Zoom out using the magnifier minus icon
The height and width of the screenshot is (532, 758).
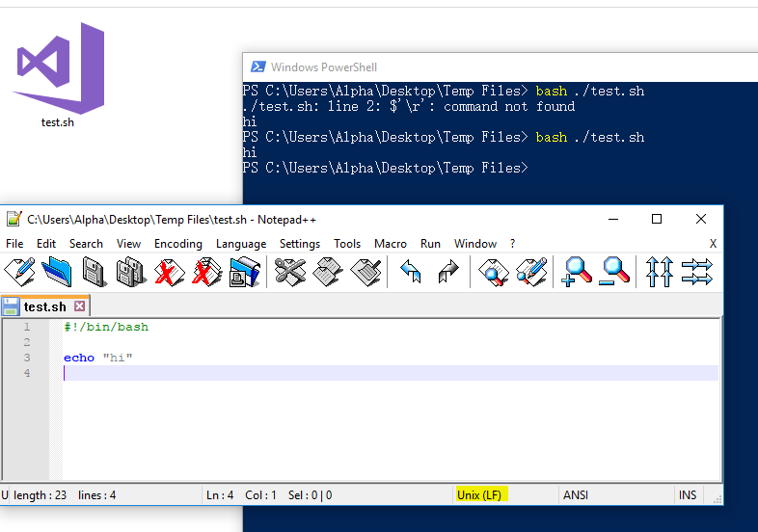613,272
